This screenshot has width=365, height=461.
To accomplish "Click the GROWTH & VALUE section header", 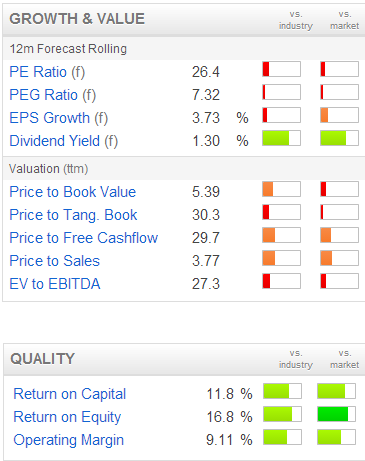I will (x=77, y=19).
